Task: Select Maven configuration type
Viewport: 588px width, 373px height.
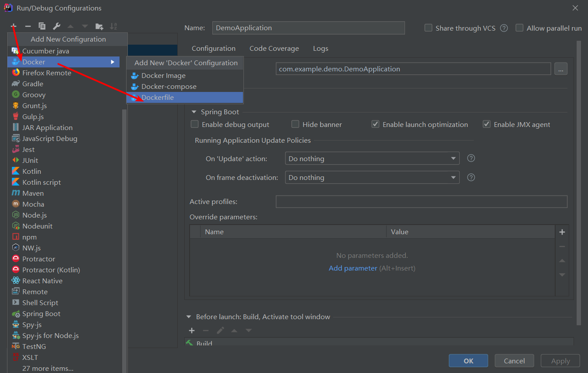Action: 63,193
